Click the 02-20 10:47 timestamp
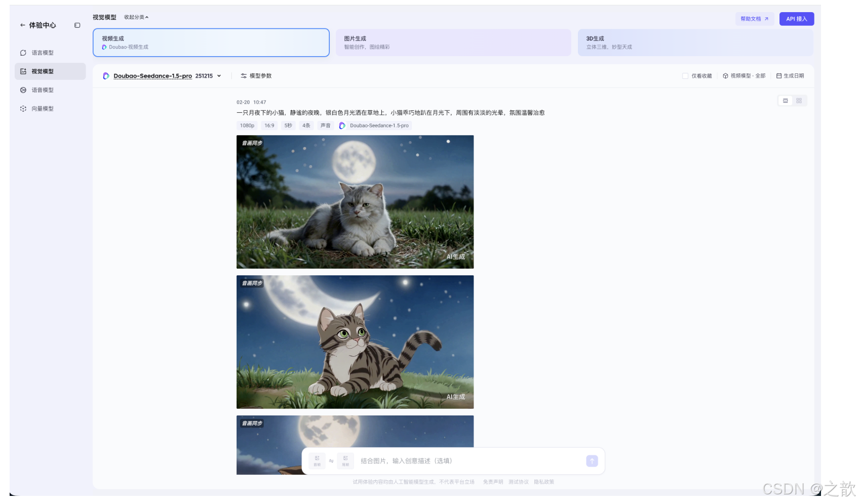 pos(251,102)
